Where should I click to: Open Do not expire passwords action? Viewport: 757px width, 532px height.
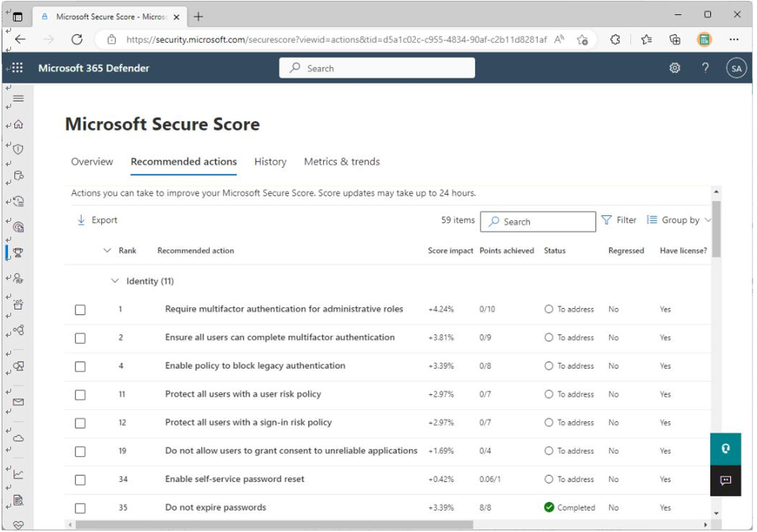215,507
